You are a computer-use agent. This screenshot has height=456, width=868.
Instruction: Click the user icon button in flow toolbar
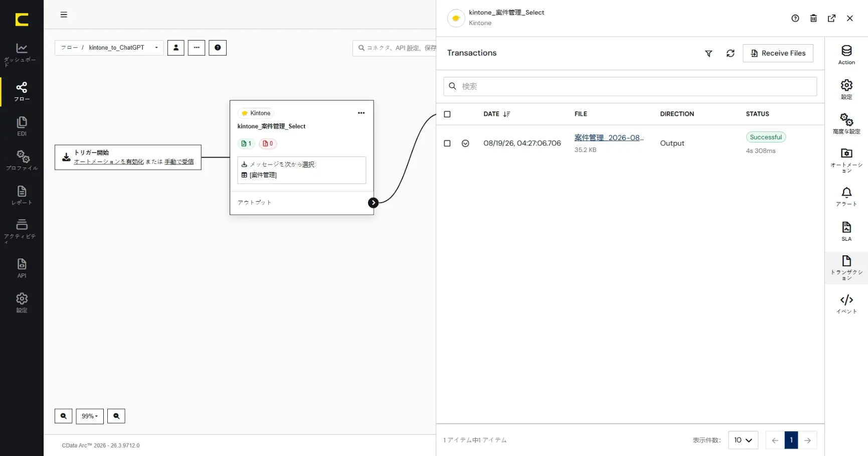(x=176, y=48)
